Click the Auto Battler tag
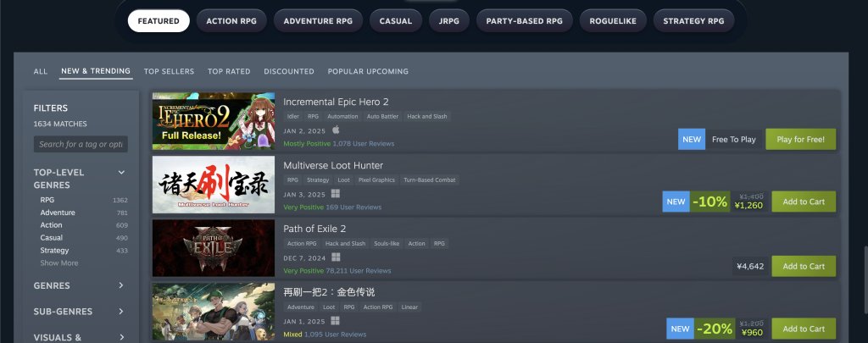The image size is (868, 343). click(382, 117)
